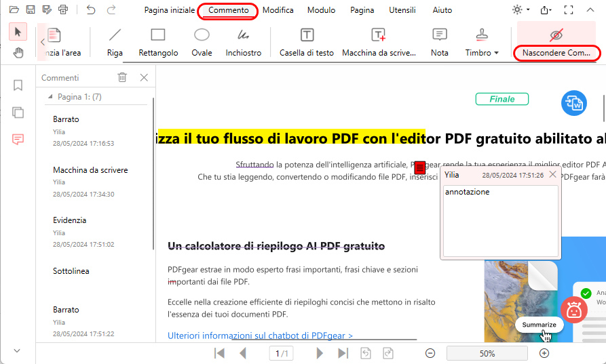606x364 pixels.
Task: Select the Ovale shape tool
Action: tap(202, 43)
